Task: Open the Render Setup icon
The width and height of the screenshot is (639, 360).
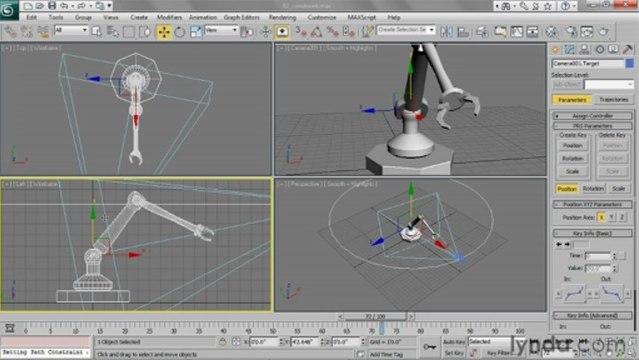Action: tap(571, 31)
